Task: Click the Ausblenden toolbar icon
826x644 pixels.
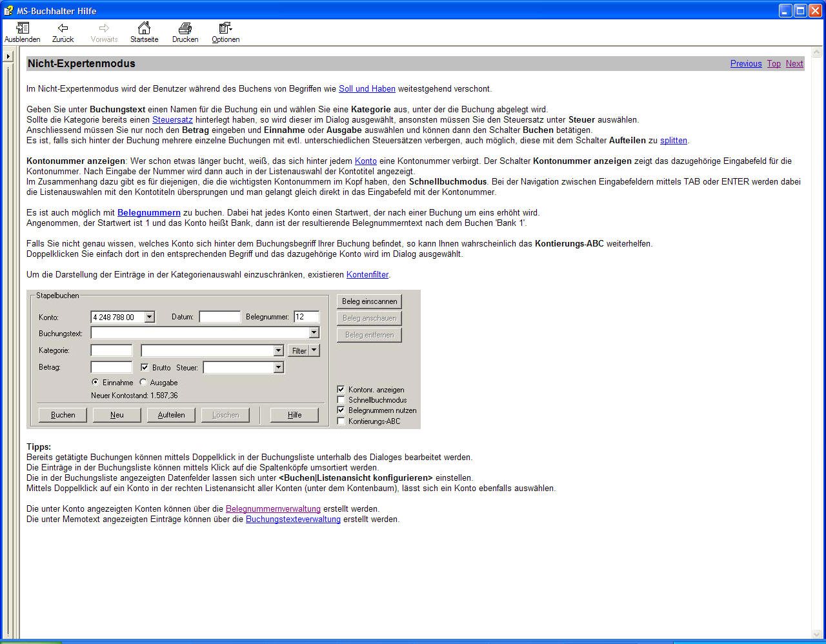Action: 23,32
